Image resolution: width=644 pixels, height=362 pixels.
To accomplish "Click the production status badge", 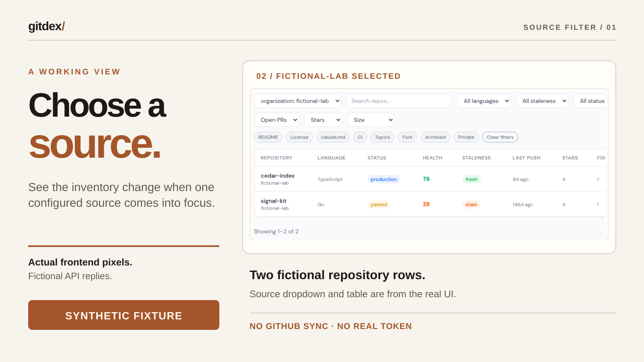I will (x=384, y=179).
